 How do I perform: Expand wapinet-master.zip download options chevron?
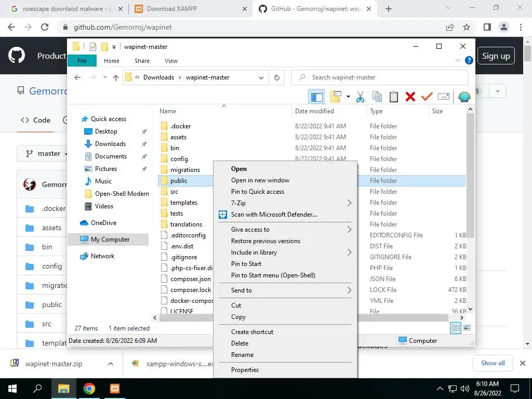coord(111,364)
